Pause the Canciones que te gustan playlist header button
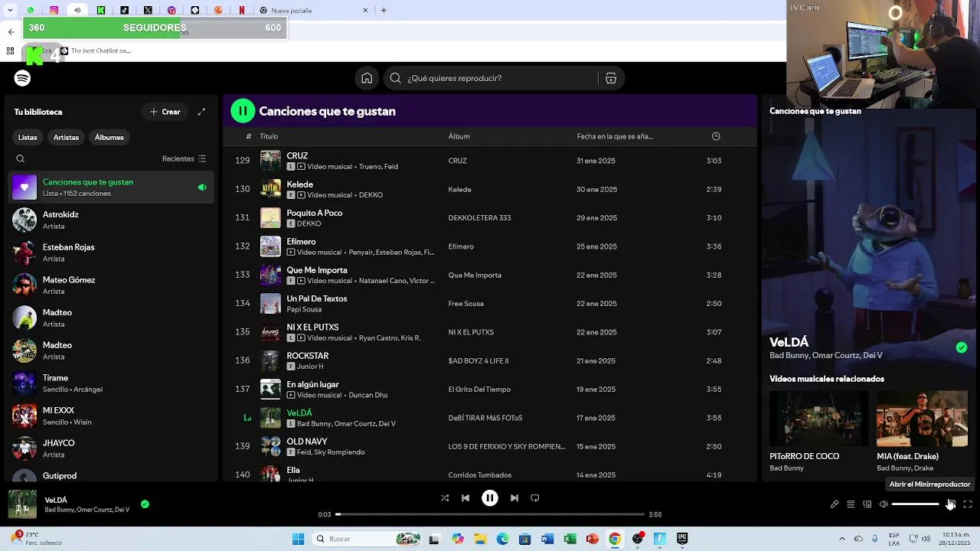 click(x=243, y=111)
